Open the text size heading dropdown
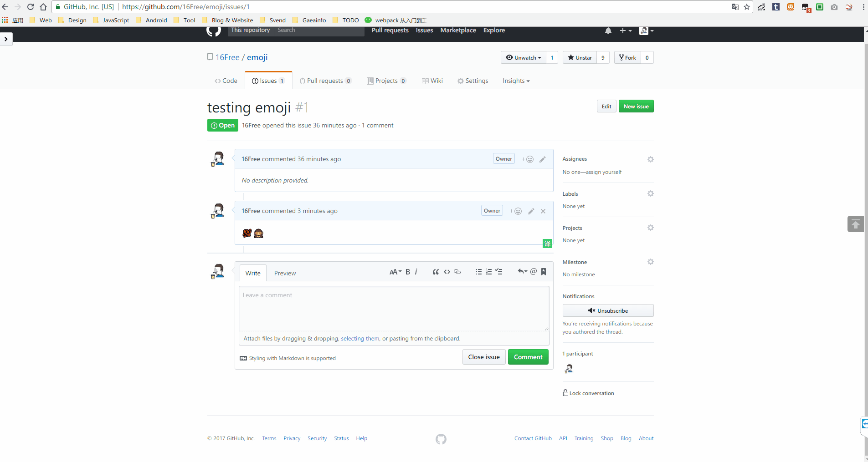Screen dimensions: 868x462 (x=395, y=272)
